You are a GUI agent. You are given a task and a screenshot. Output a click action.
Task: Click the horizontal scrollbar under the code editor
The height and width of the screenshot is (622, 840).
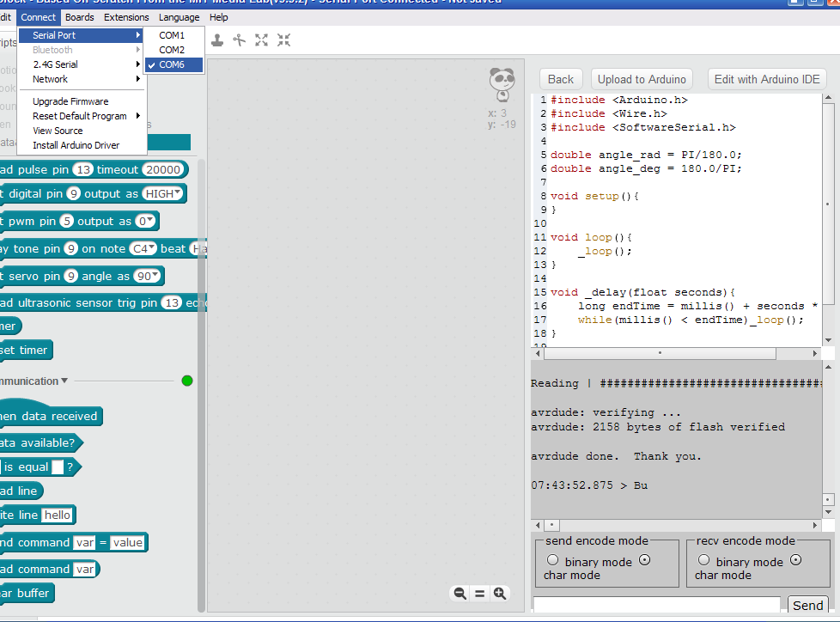click(x=660, y=353)
